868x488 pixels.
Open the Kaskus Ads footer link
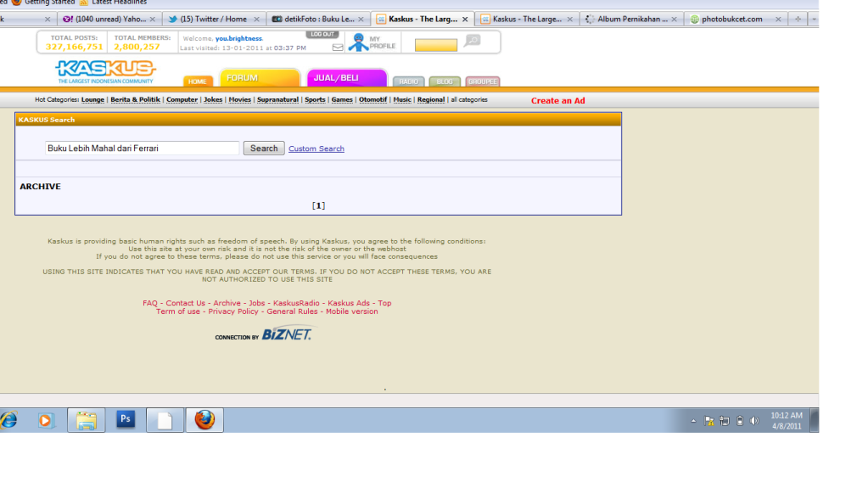coord(349,303)
